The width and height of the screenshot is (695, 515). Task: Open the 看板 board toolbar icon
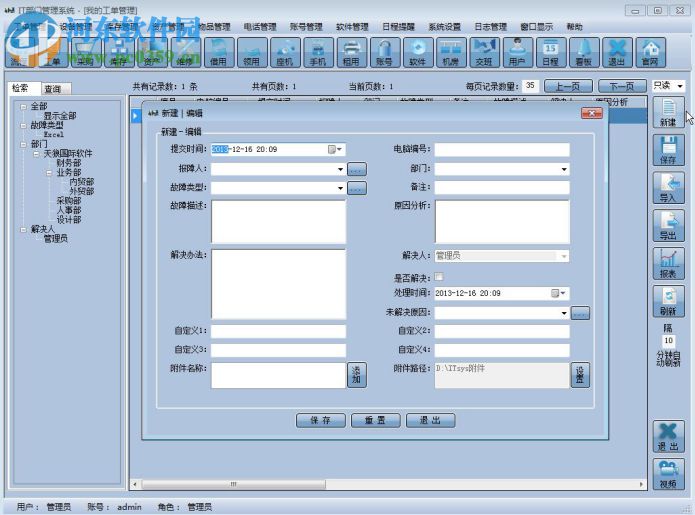tap(584, 53)
